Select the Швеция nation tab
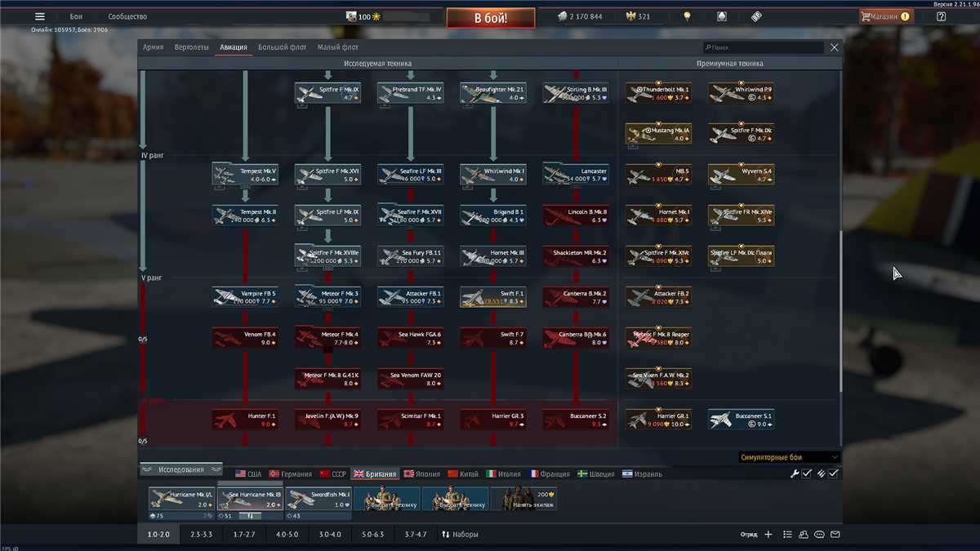The width and height of the screenshot is (980, 551). point(596,474)
